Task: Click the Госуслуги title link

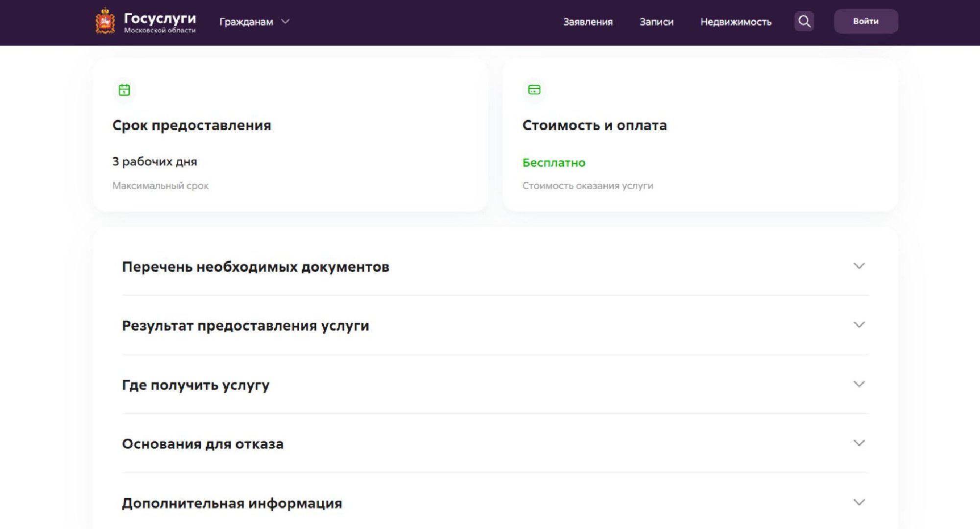Action: (x=160, y=19)
